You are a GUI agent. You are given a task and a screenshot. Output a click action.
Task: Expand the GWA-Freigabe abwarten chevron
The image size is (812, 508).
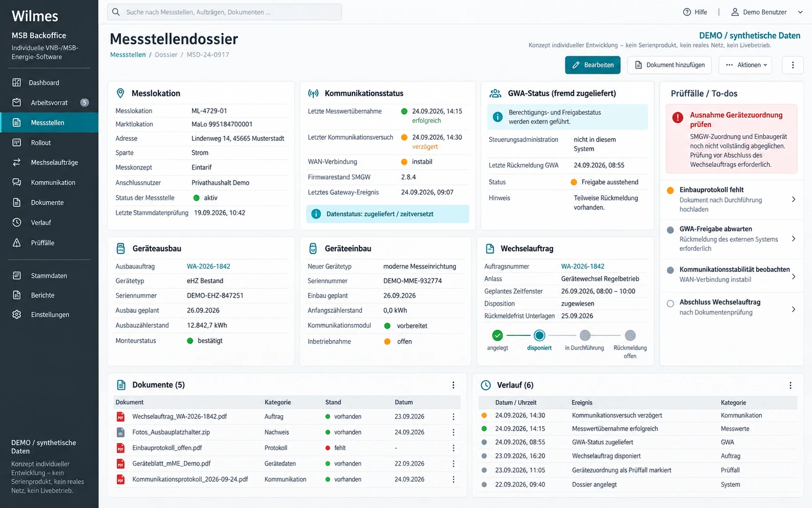tap(794, 239)
